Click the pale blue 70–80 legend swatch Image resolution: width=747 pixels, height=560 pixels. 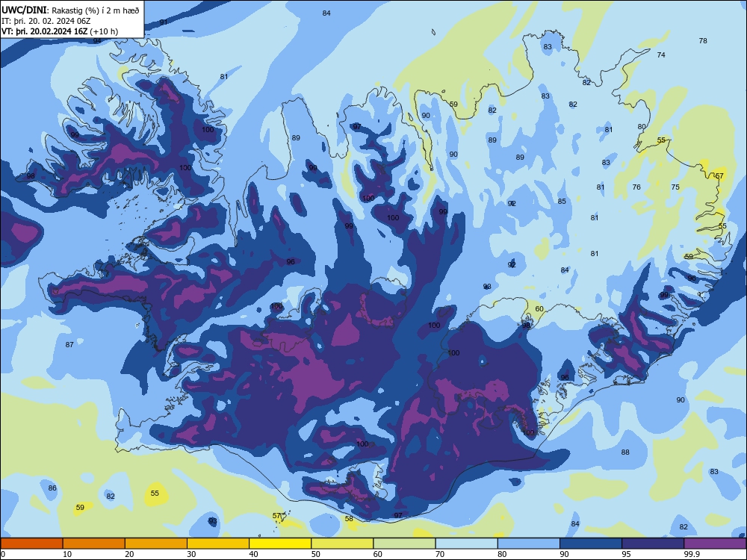click(467, 544)
